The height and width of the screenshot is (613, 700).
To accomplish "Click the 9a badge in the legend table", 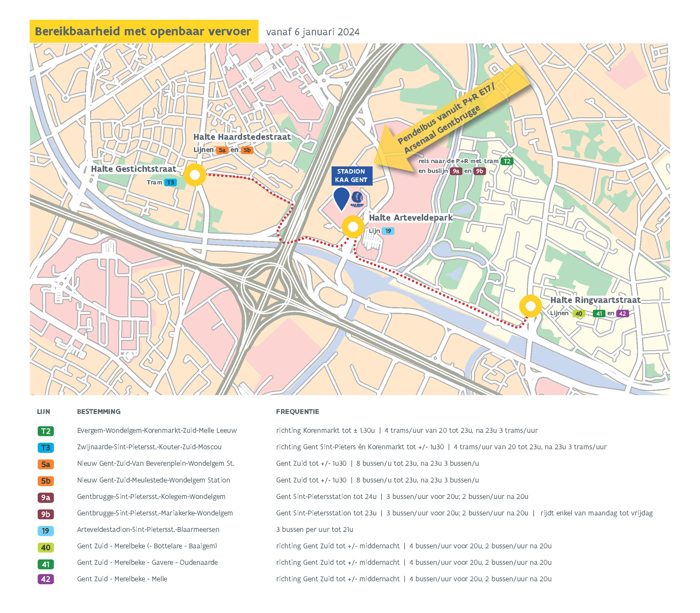I will point(46,497).
